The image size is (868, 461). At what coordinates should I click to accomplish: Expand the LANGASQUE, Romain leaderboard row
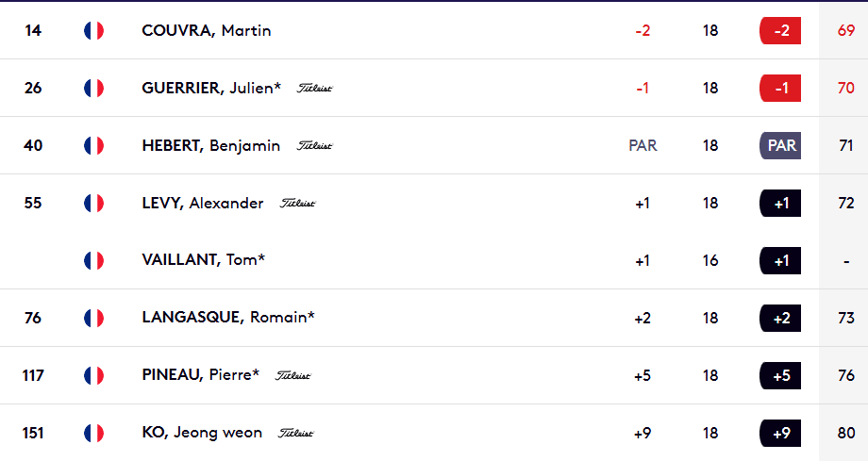click(x=434, y=319)
